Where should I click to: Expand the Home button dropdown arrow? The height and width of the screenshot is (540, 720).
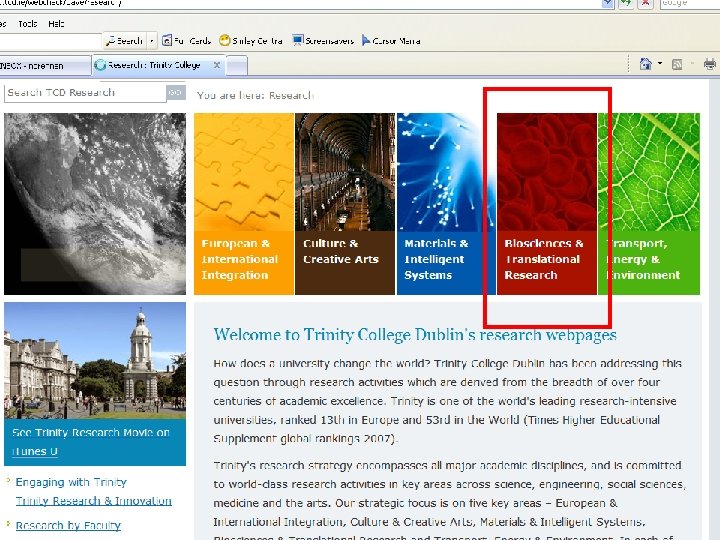tap(660, 63)
